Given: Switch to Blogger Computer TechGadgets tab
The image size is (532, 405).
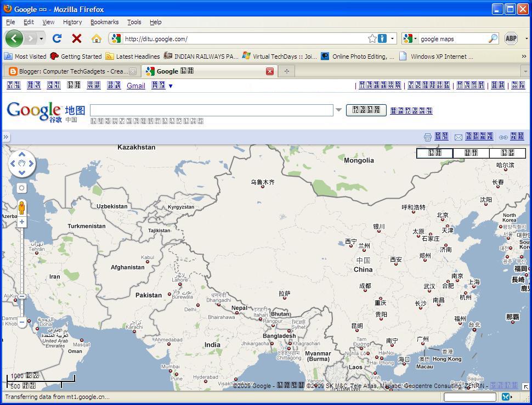Looking at the screenshot, I should click(x=72, y=71).
